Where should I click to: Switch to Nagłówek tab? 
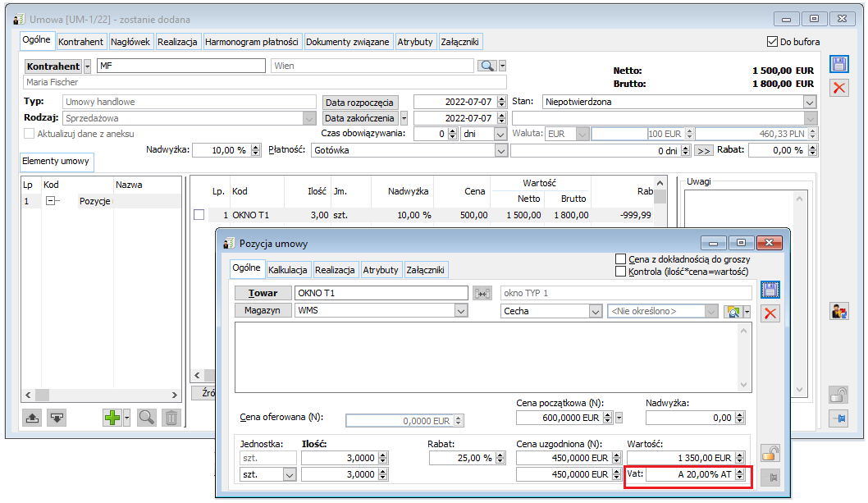point(130,42)
